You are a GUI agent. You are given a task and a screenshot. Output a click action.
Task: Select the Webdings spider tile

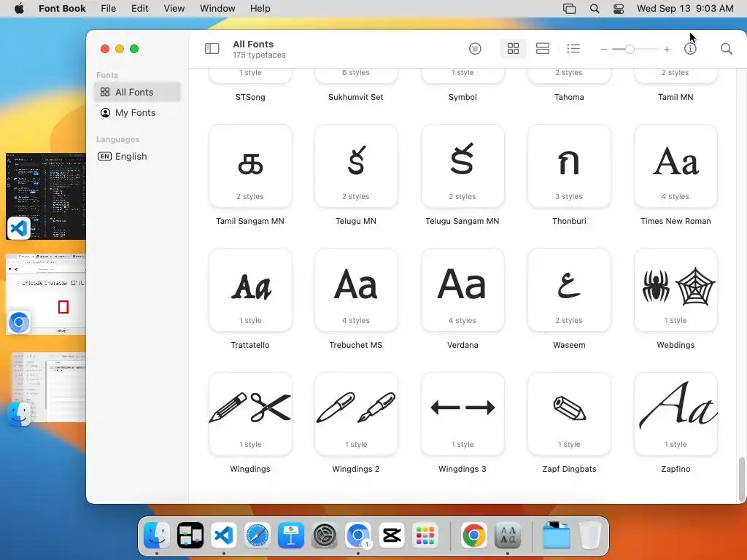click(x=676, y=289)
